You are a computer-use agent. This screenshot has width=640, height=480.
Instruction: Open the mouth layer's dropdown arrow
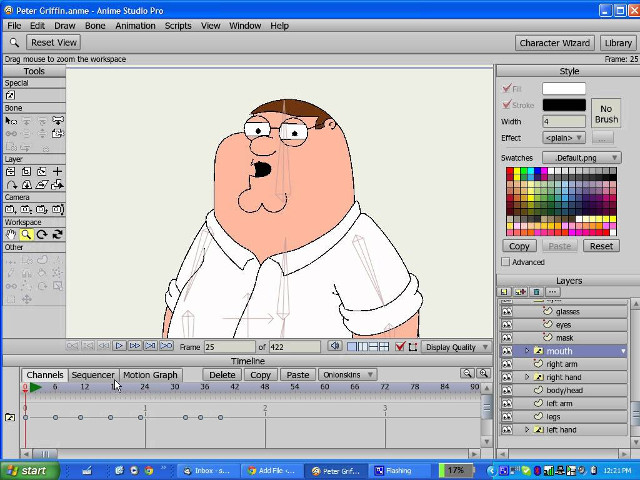pos(623,351)
